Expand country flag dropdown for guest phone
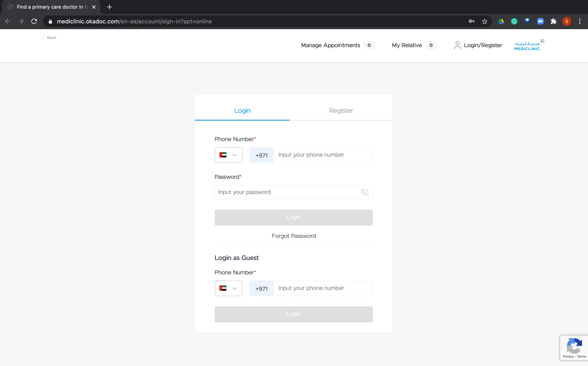588x366 pixels. [x=228, y=288]
